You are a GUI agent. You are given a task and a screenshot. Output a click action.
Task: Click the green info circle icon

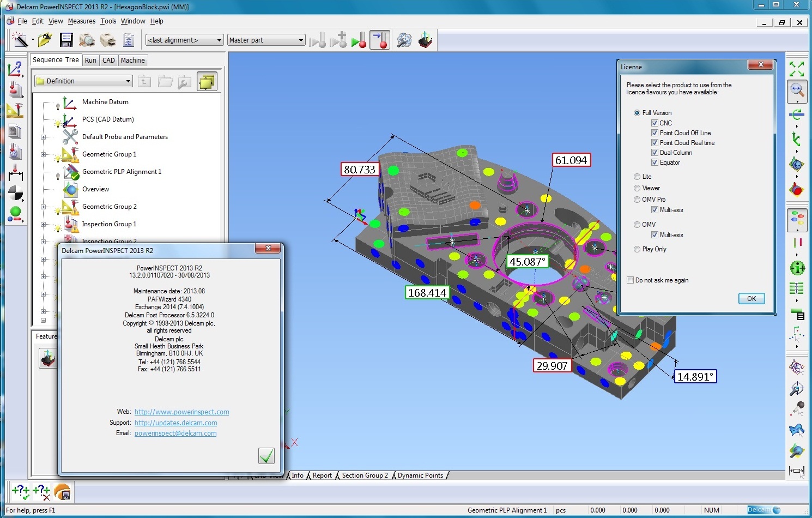(x=797, y=268)
